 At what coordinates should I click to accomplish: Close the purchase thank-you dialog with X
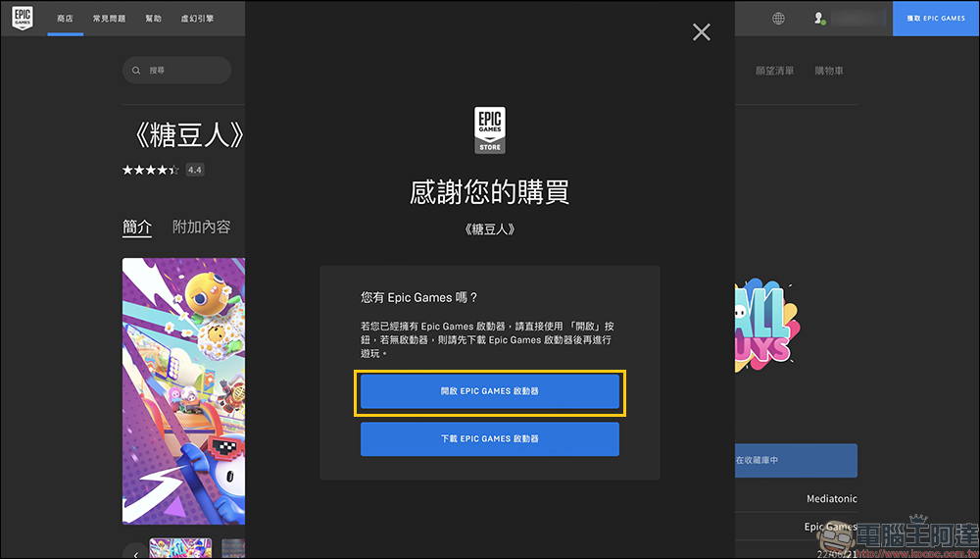702,32
